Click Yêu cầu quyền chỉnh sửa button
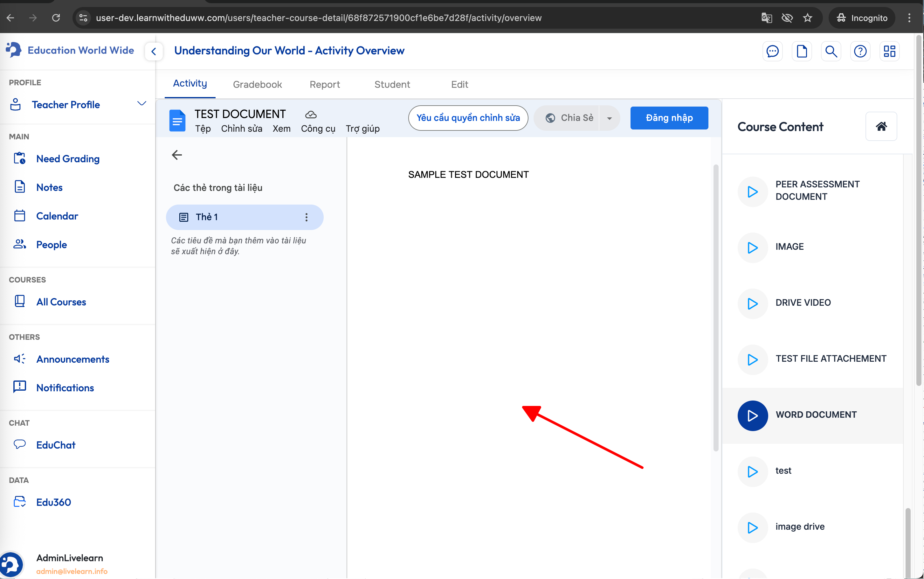 (x=467, y=118)
